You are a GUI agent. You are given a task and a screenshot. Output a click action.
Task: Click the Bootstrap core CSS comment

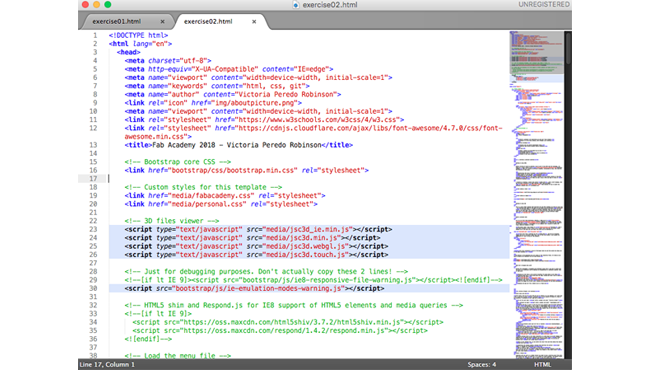pos(177,162)
